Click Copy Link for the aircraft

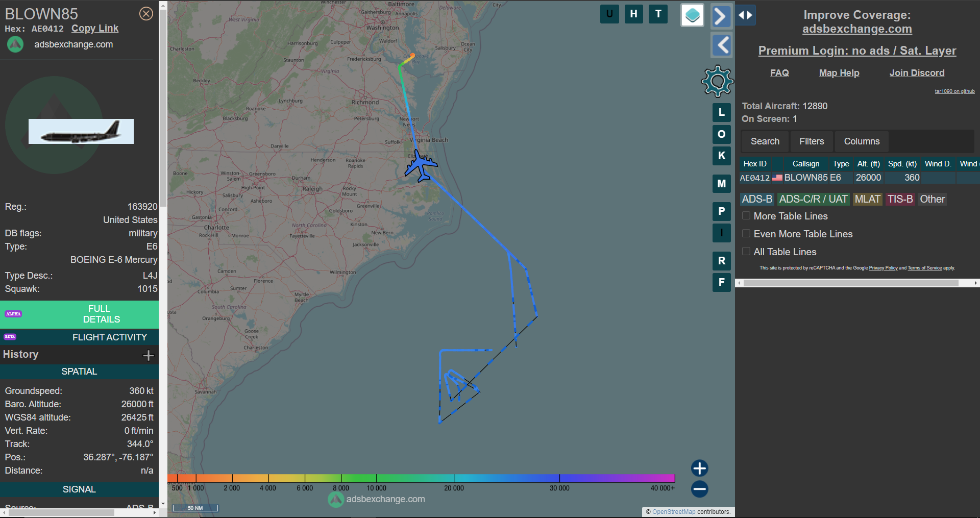tap(95, 29)
